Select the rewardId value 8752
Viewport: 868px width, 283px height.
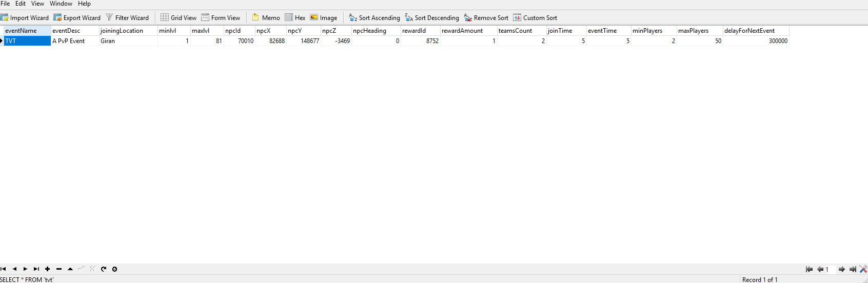420,41
